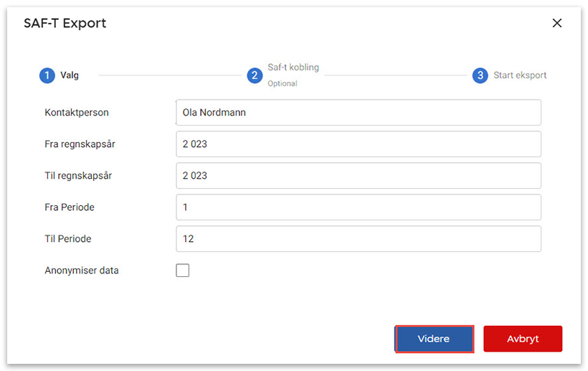Viewport: 588px width, 371px height.
Task: Click the step 1 circle icon
Action: (47, 75)
